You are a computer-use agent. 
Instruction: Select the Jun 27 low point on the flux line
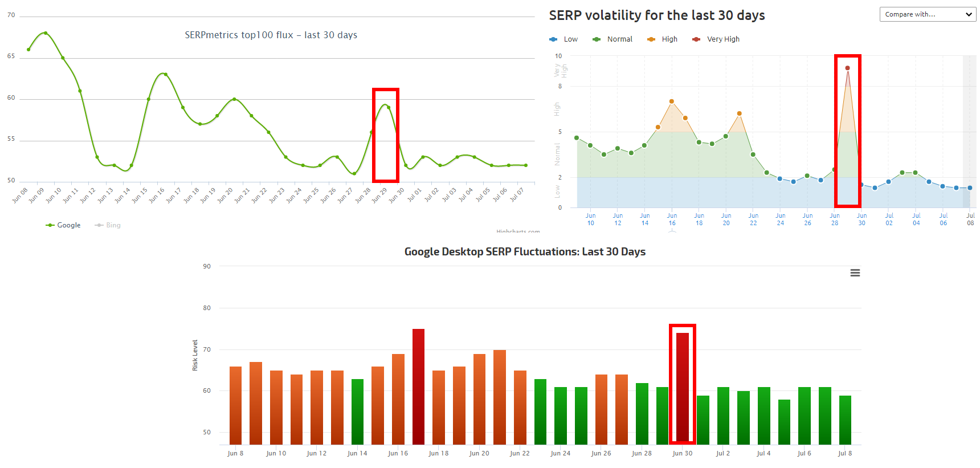(x=354, y=173)
